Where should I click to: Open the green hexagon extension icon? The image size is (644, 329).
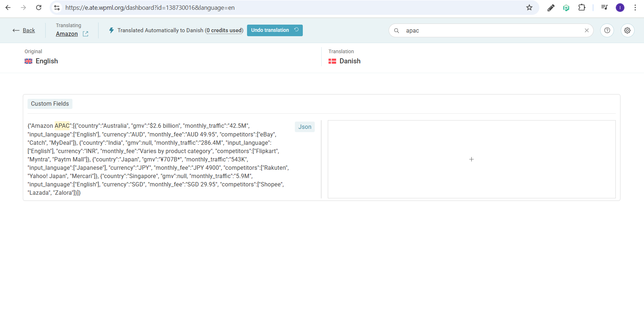coord(566,8)
